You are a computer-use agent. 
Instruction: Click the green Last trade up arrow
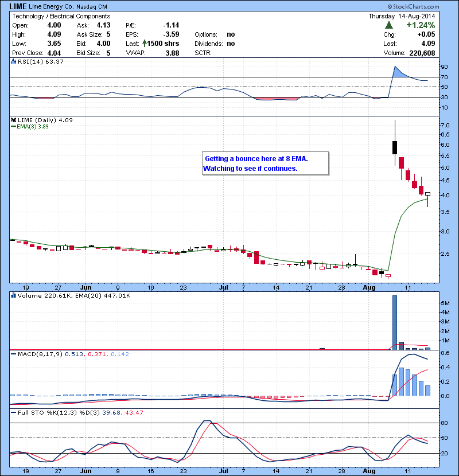[144, 44]
